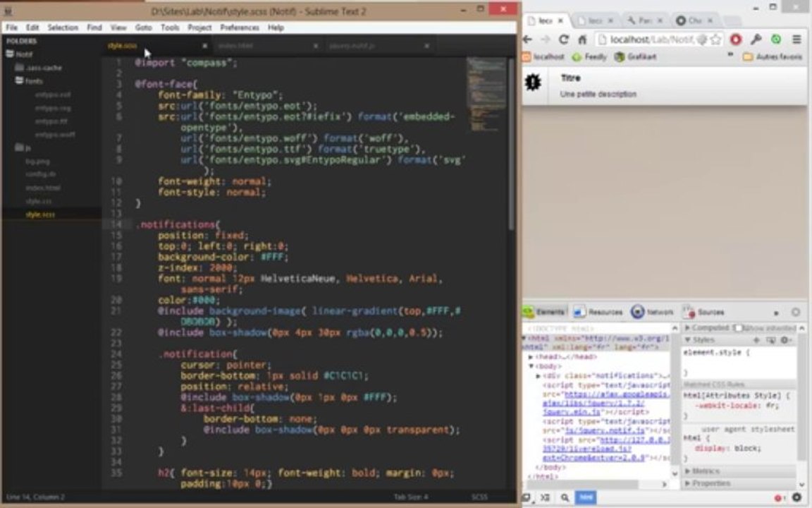Click the key extension icon in Chrome
This screenshot has width=812, height=508.
[756, 40]
